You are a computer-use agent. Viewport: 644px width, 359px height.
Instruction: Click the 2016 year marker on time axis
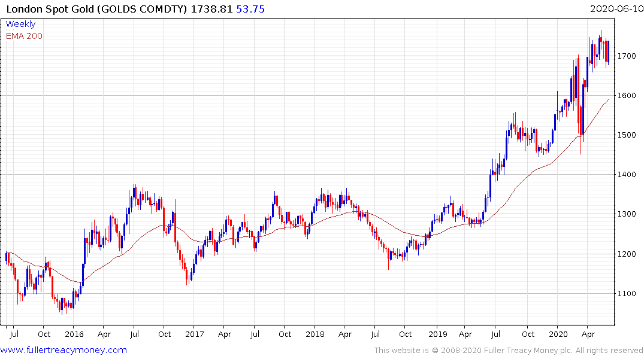[x=74, y=334]
